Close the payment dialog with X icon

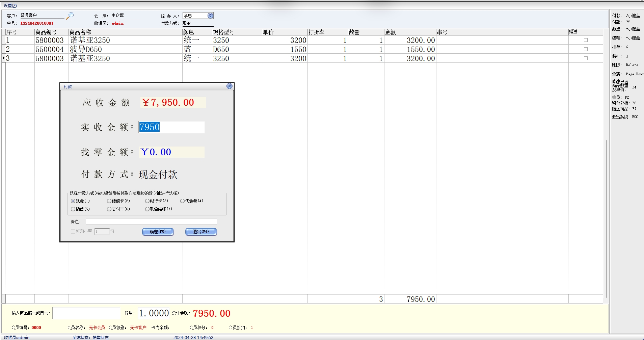(230, 86)
